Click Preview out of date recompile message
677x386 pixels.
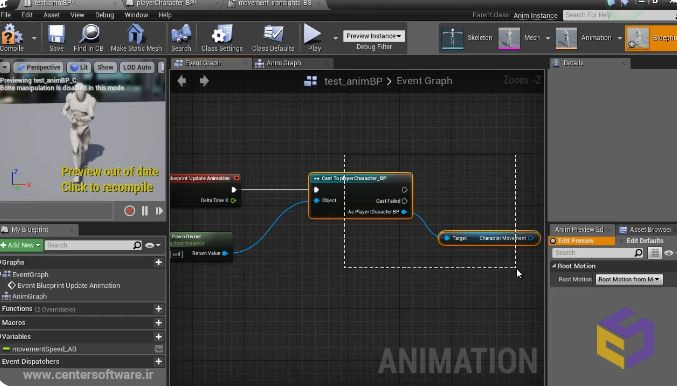tap(110, 180)
